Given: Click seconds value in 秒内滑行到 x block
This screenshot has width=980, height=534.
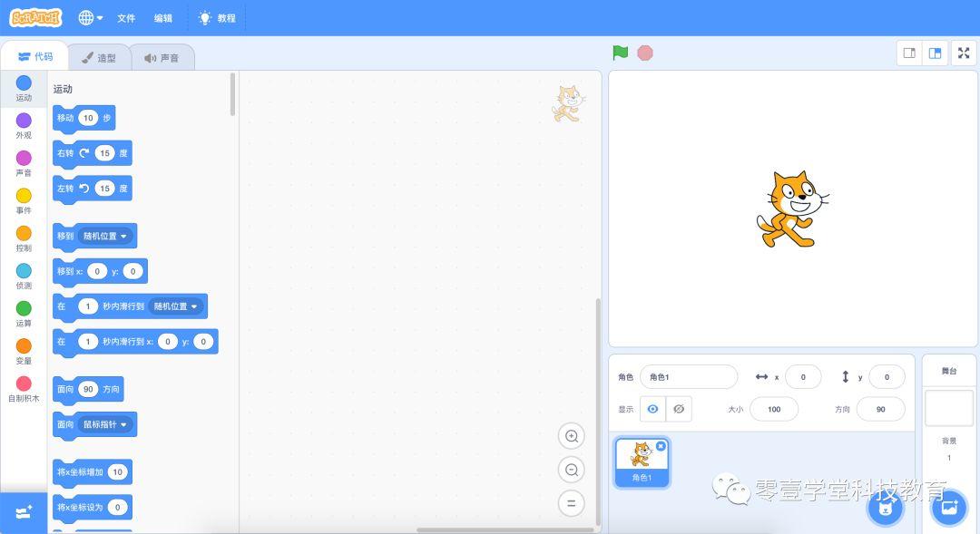Looking at the screenshot, I should 88,342.
